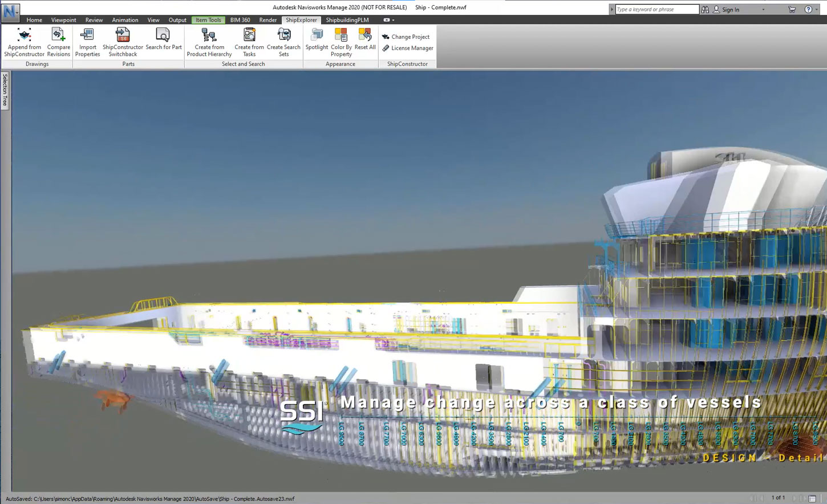This screenshot has height=504, width=827.
Task: Click Import Properties icon
Action: pos(87,36)
